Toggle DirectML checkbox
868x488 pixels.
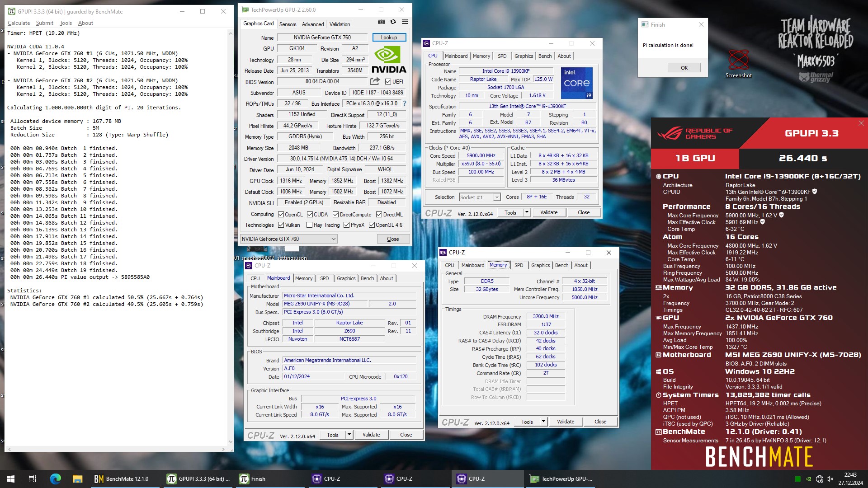tap(379, 215)
